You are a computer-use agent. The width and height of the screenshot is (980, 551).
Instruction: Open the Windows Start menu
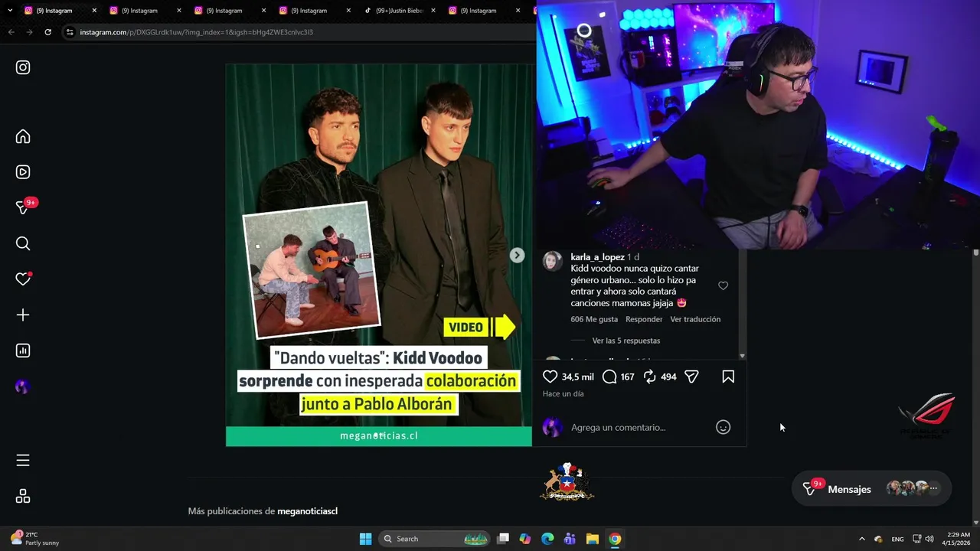tap(365, 539)
